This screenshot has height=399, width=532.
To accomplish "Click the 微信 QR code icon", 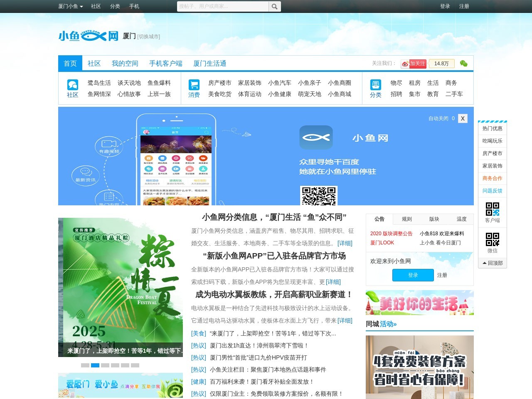I will click(x=493, y=239).
